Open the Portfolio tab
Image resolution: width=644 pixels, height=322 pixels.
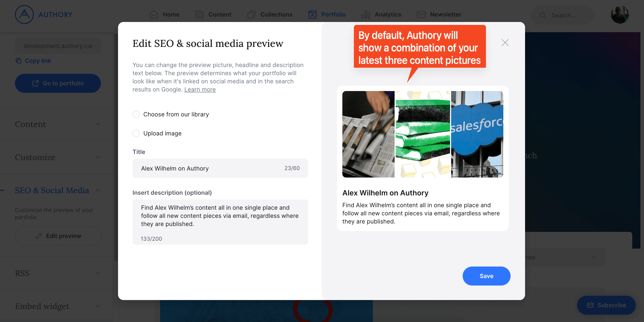(x=327, y=14)
